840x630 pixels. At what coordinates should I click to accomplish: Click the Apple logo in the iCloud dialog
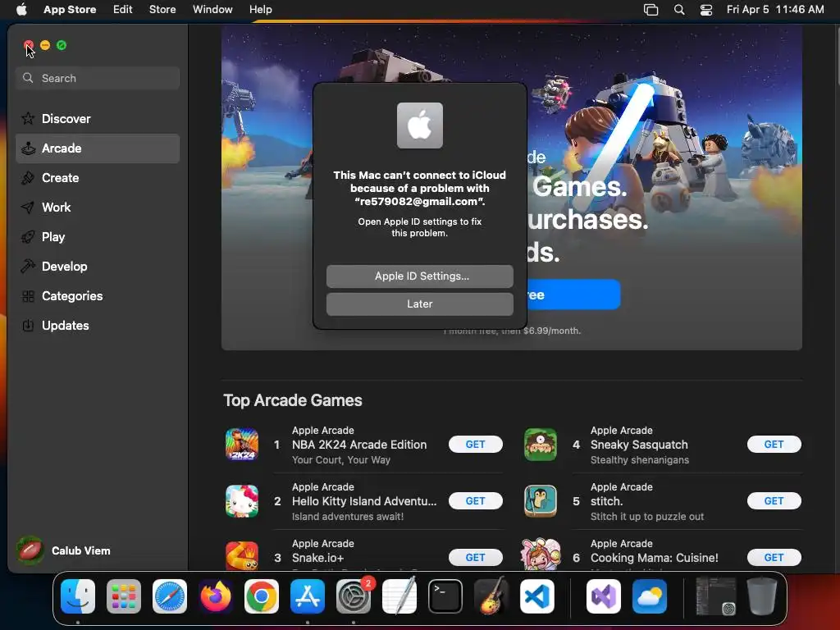[420, 126]
